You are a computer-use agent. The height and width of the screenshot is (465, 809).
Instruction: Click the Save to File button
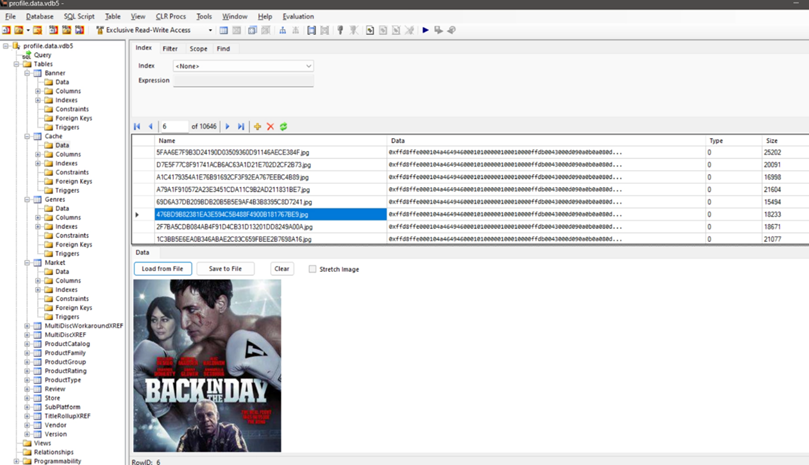click(x=225, y=269)
